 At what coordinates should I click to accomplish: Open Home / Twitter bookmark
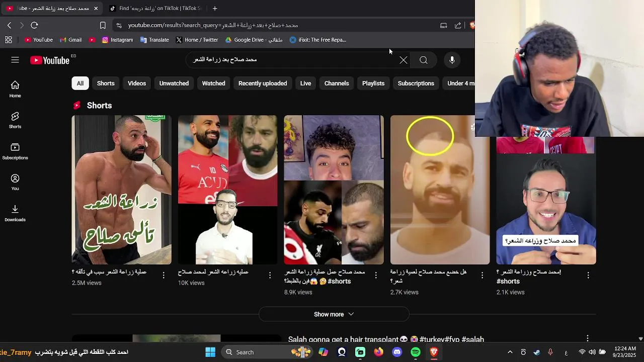click(x=197, y=40)
